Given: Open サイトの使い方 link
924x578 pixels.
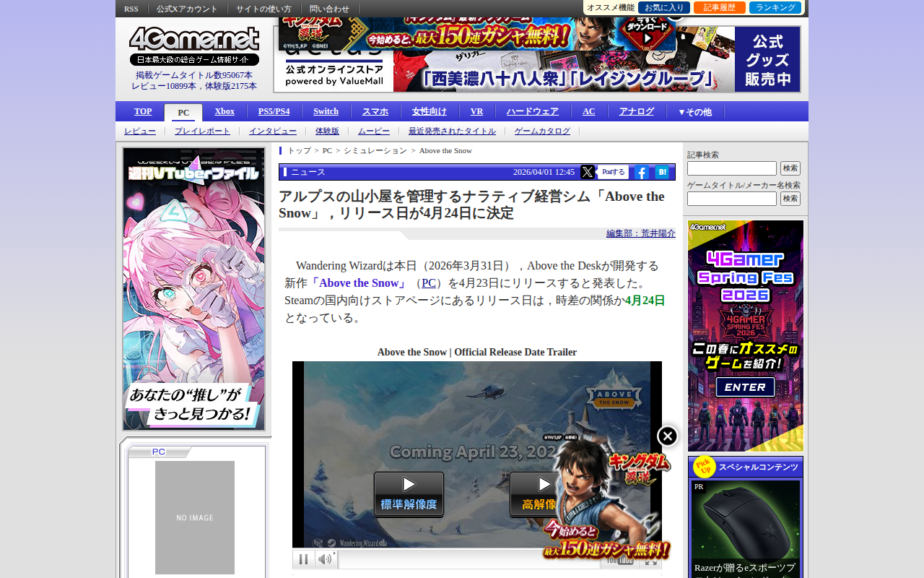Looking at the screenshot, I should (x=263, y=9).
